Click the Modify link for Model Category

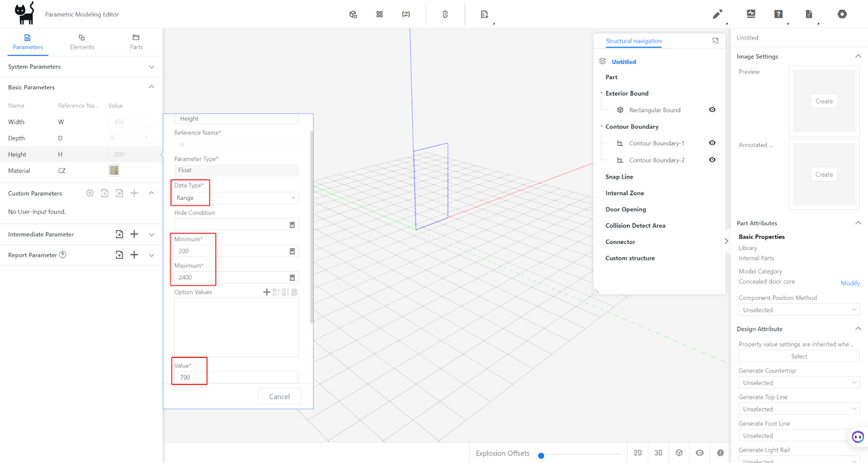point(850,283)
